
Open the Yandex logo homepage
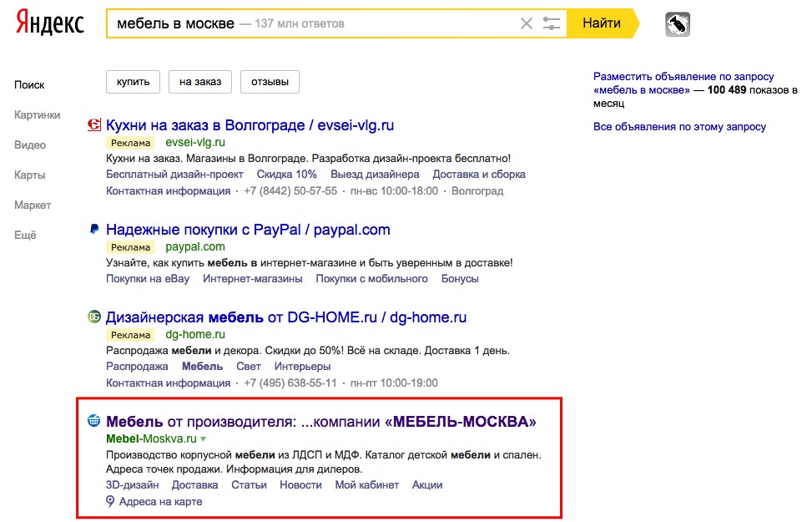tap(50, 23)
